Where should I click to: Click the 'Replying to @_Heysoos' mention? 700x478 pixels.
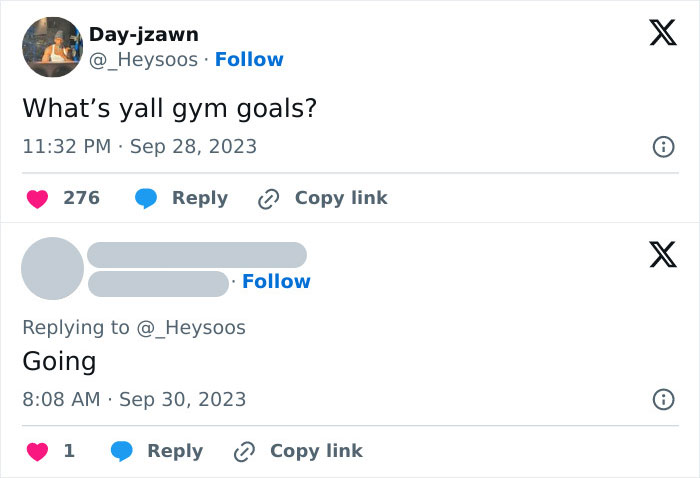(x=189, y=327)
